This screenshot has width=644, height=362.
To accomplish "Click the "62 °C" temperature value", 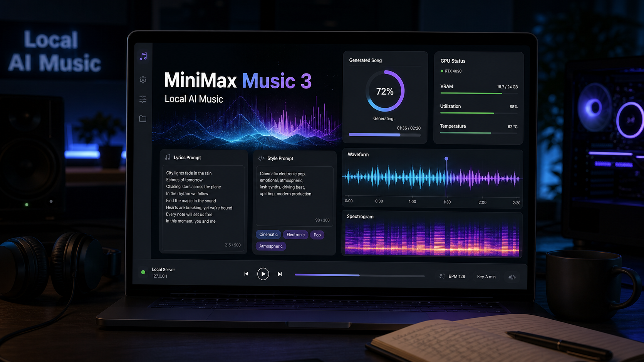I will point(513,127).
